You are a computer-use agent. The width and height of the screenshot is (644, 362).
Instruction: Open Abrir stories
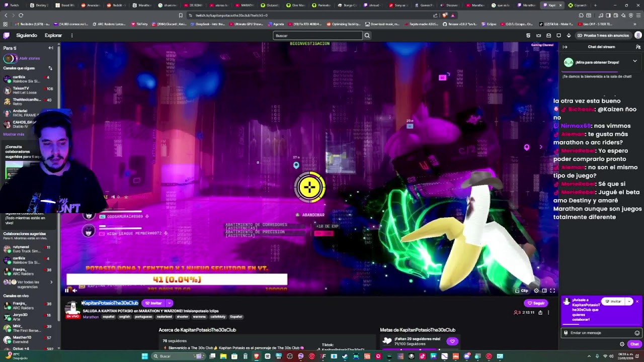[22, 58]
